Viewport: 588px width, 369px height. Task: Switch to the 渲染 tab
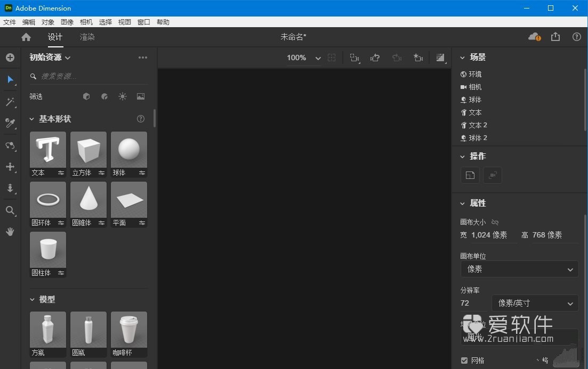87,37
